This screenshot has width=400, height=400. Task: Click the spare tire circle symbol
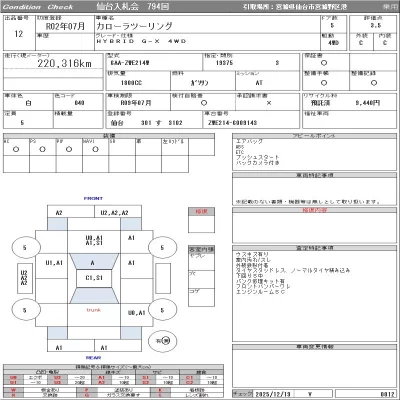tap(163, 341)
